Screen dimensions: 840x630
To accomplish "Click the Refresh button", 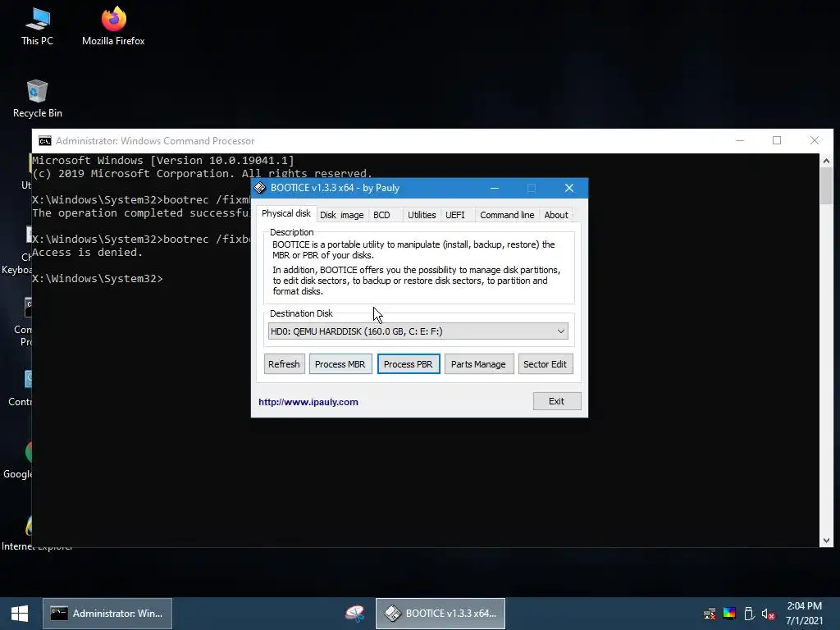I will coord(284,364).
